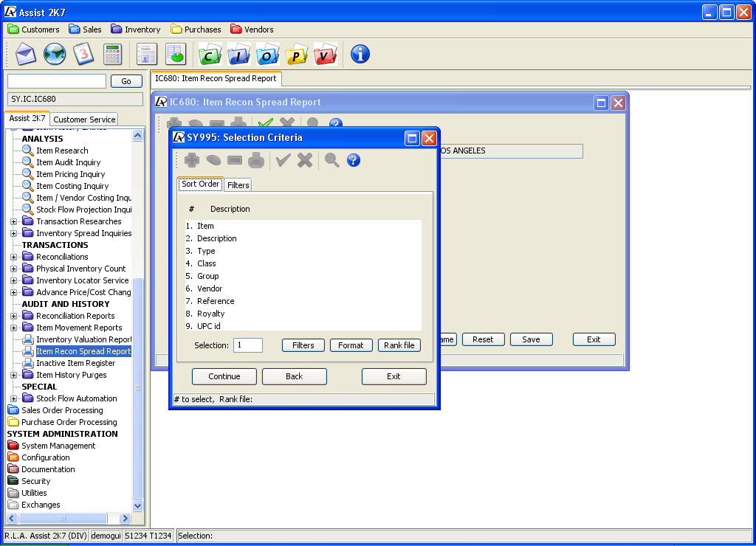Expand the Reconciliations folder under Transactions
Viewport: 756px width, 546px height.
click(14, 257)
